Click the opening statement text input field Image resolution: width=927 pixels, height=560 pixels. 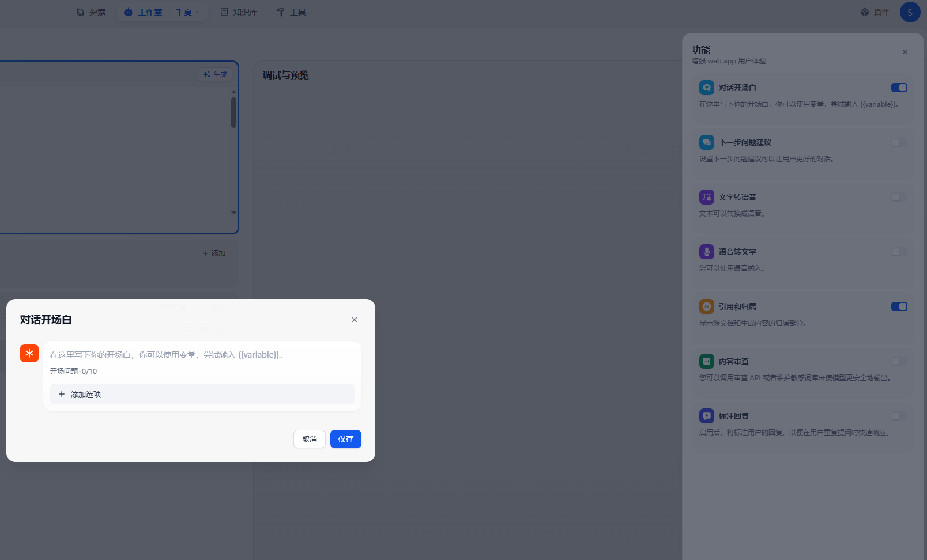[x=202, y=355]
